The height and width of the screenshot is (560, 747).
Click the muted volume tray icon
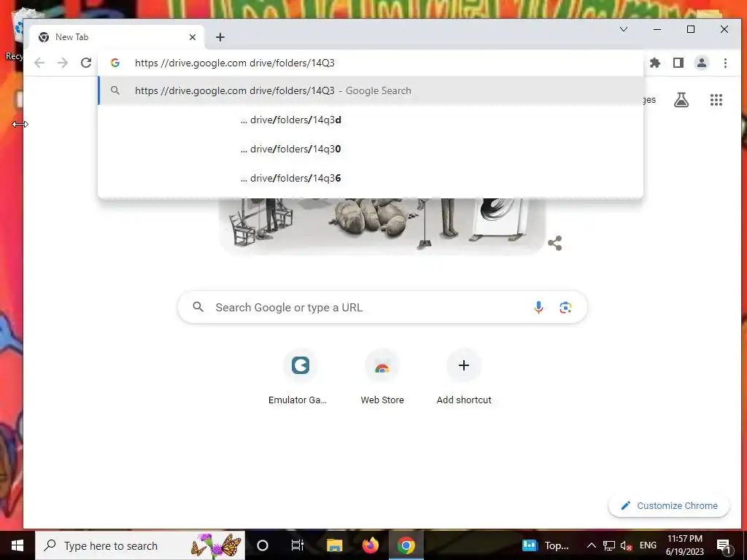(626, 545)
